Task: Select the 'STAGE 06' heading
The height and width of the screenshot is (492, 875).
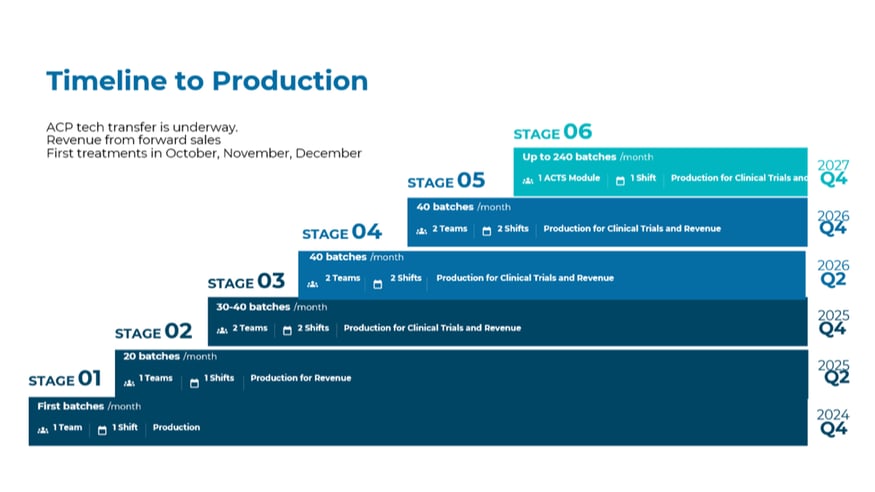Action: 552,132
